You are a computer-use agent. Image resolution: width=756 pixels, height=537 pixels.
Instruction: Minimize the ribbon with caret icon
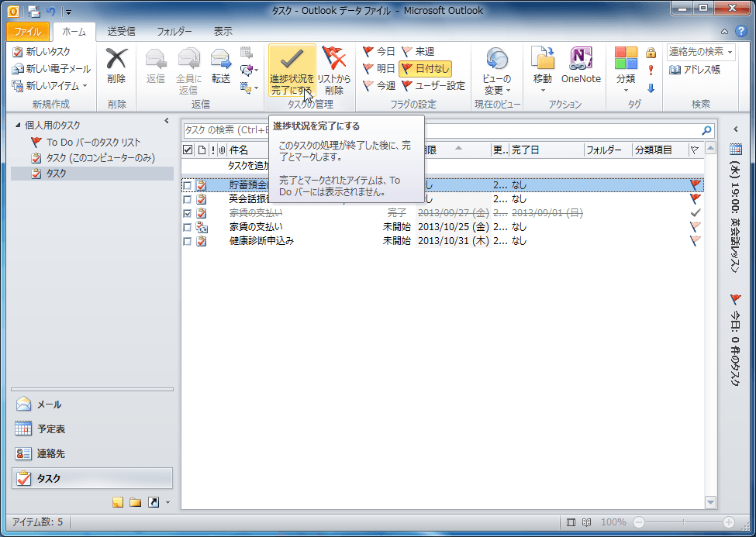[x=725, y=32]
